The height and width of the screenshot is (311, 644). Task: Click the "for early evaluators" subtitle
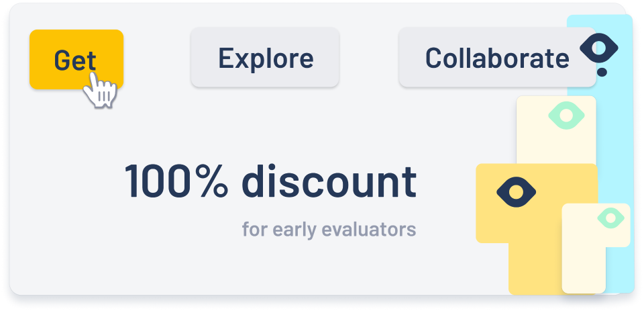click(329, 230)
